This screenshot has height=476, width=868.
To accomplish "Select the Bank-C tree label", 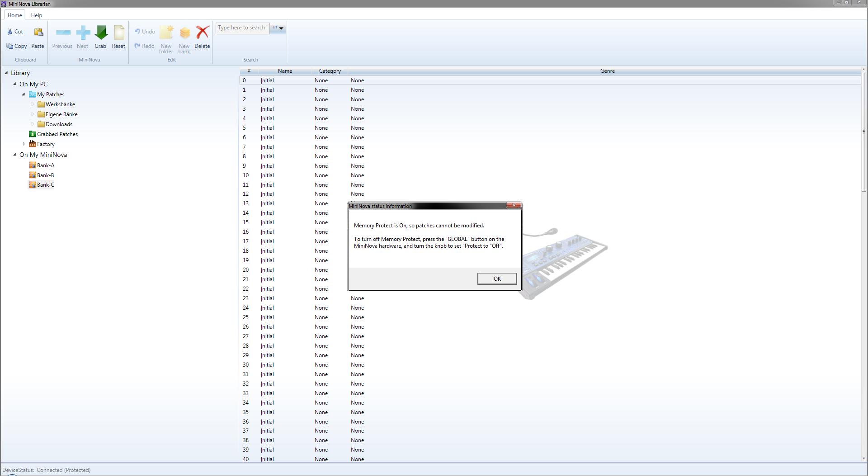I will 46,185.
